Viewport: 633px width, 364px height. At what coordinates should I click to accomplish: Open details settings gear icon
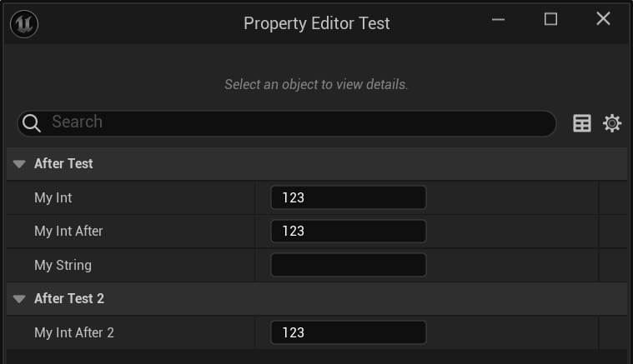(x=612, y=123)
